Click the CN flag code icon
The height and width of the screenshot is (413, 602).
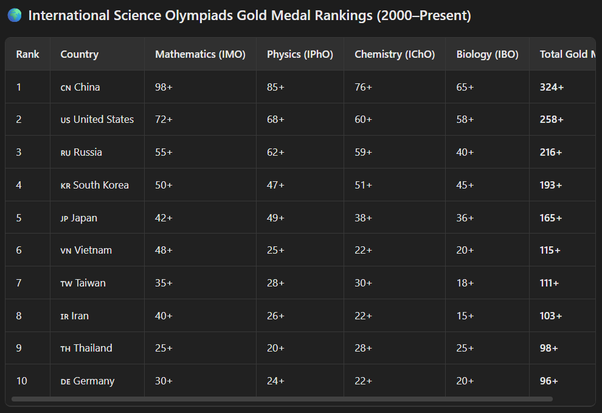point(65,88)
